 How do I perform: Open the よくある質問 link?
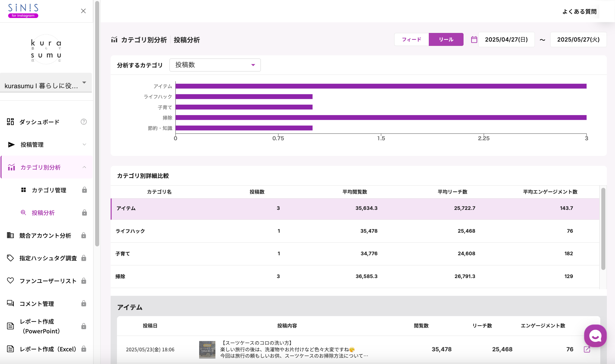[x=579, y=11]
